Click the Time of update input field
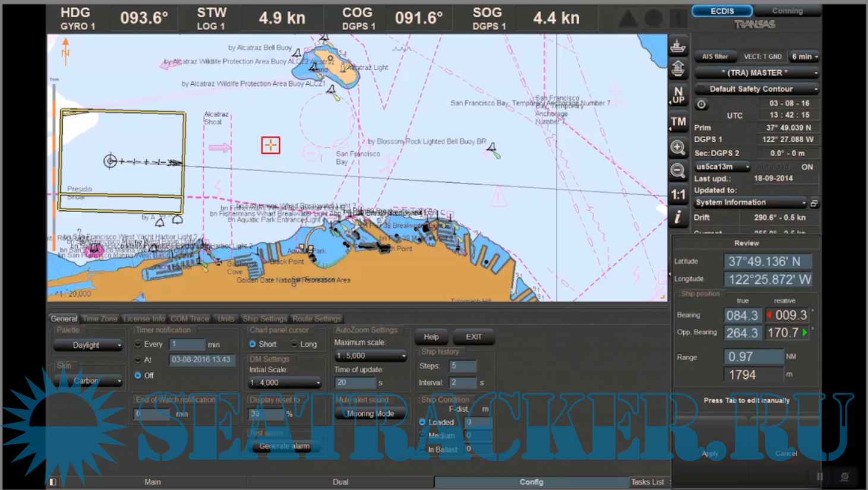868x490 pixels. tap(355, 382)
